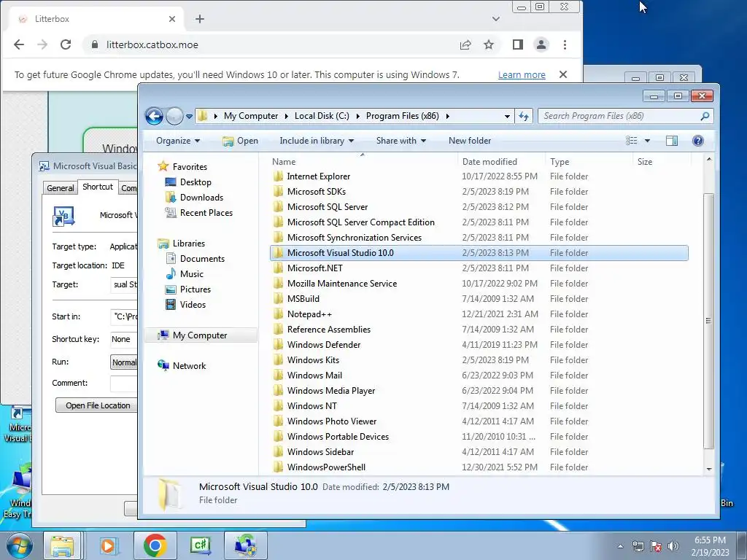
Task: Bookmark this tab star icon
Action: [x=489, y=44]
